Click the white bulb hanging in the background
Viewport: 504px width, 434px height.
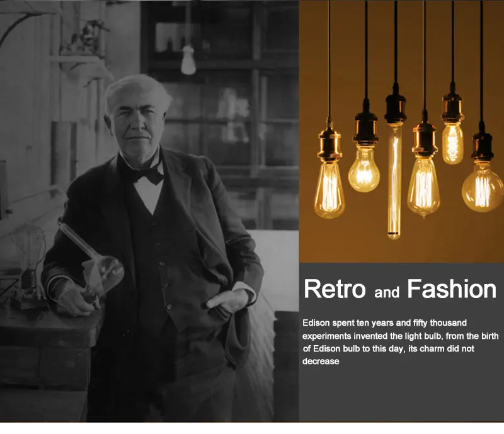(188, 60)
